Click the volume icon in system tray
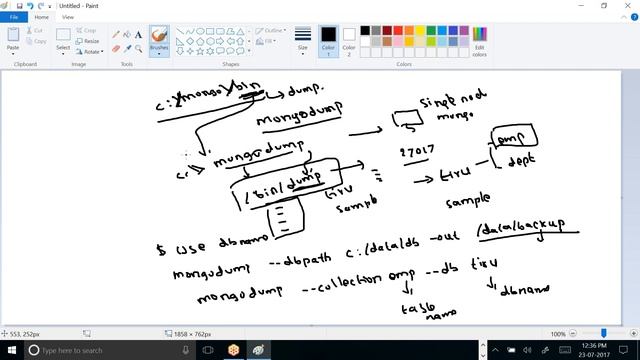Screen dimensions: 640x360 [527, 350]
